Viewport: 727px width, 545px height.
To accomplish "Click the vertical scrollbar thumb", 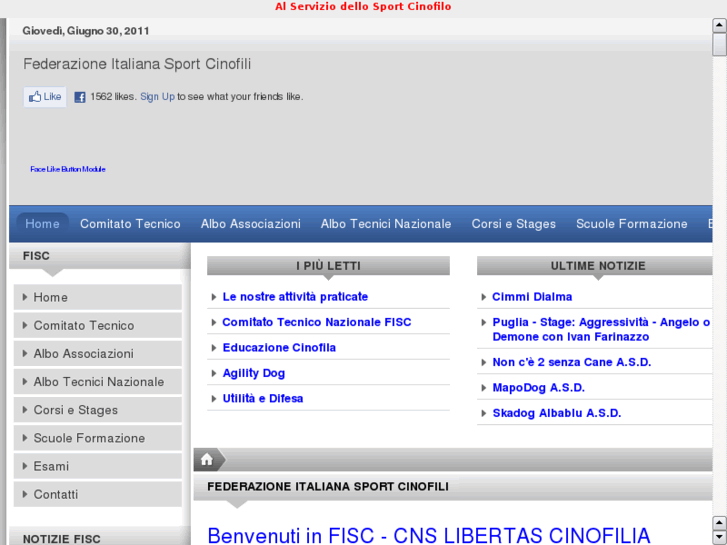I will coord(720,45).
